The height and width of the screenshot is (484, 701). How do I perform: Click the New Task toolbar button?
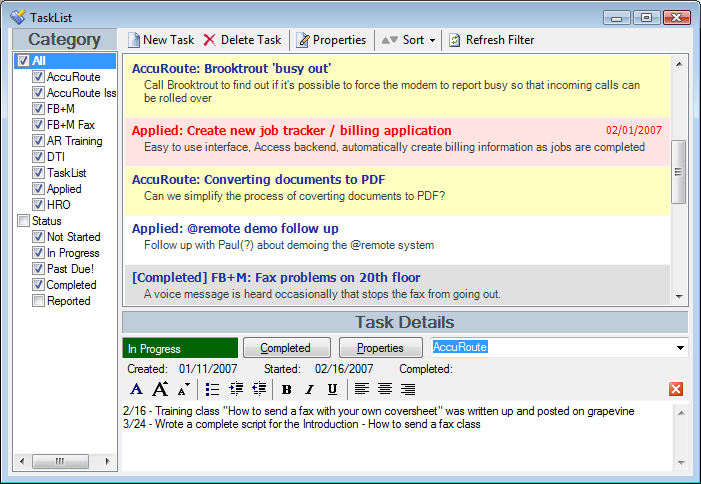coord(160,40)
